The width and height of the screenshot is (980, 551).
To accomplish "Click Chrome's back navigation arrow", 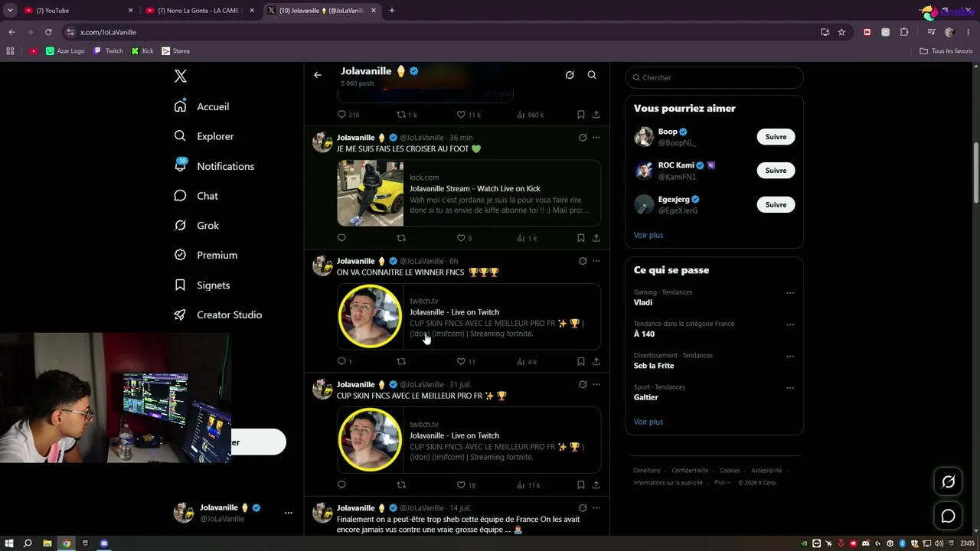I will 11,32.
